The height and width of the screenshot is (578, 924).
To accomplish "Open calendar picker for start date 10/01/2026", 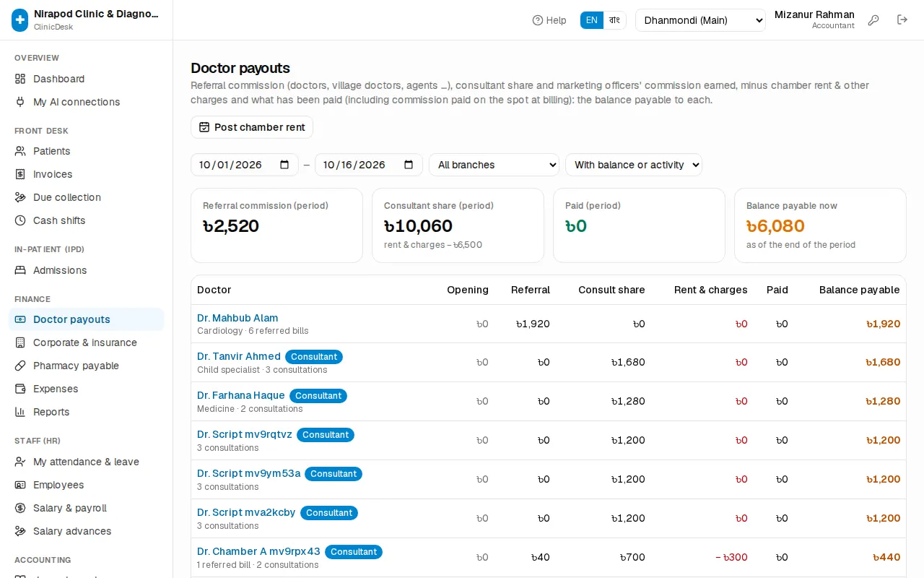I will click(284, 165).
